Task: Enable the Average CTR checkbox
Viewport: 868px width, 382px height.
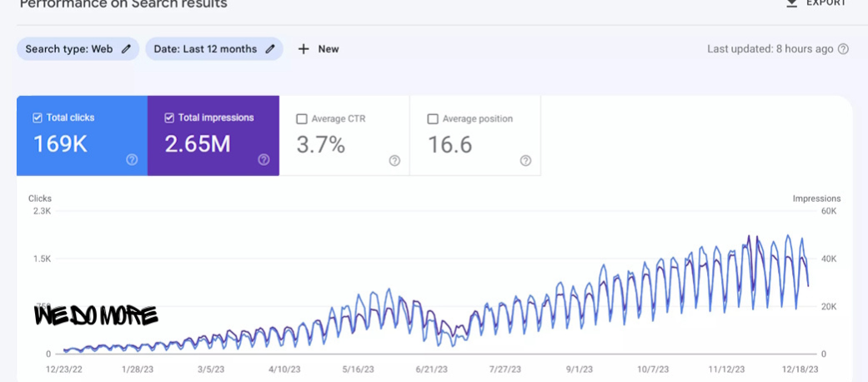Action: point(302,118)
